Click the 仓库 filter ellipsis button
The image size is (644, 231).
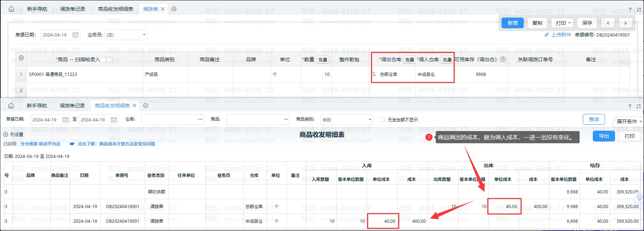(x=200, y=120)
